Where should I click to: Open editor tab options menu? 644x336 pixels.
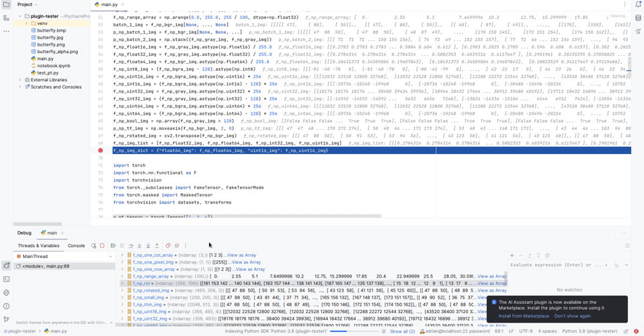point(625,5)
